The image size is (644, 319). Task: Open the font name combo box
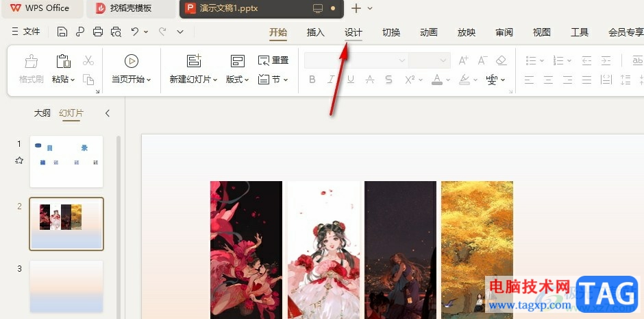click(x=356, y=60)
